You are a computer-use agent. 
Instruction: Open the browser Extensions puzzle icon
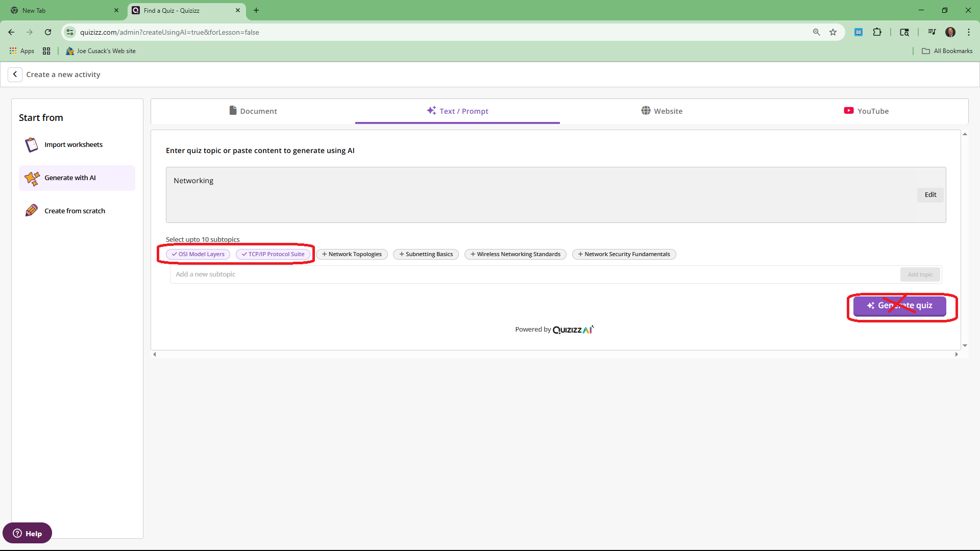point(877,32)
